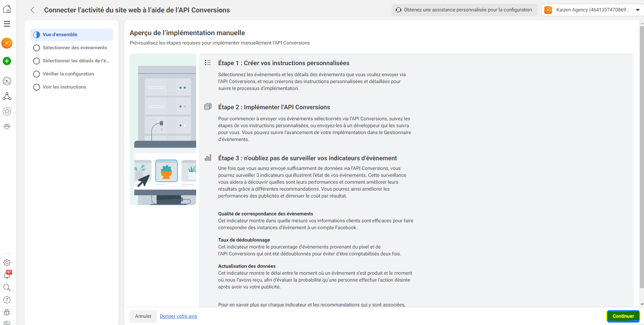The image size is (644, 325).
Task: Click the Étape 1 list icon
Action: click(208, 62)
